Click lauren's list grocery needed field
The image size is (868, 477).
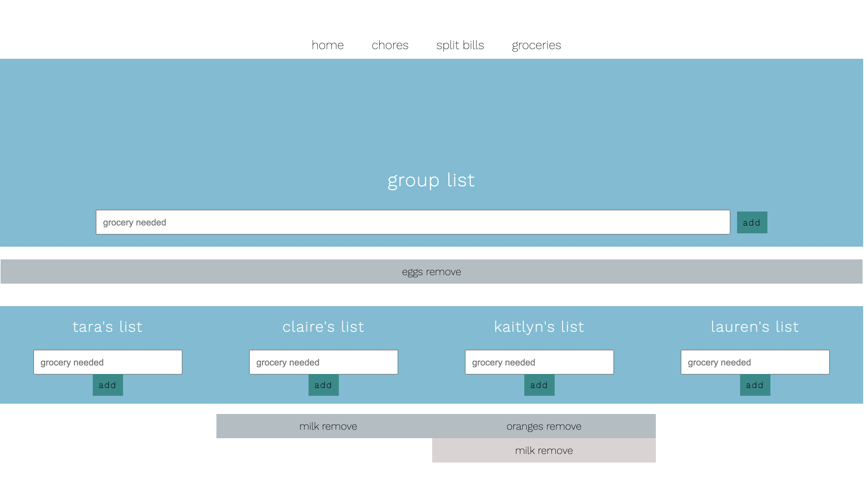pyautogui.click(x=755, y=362)
